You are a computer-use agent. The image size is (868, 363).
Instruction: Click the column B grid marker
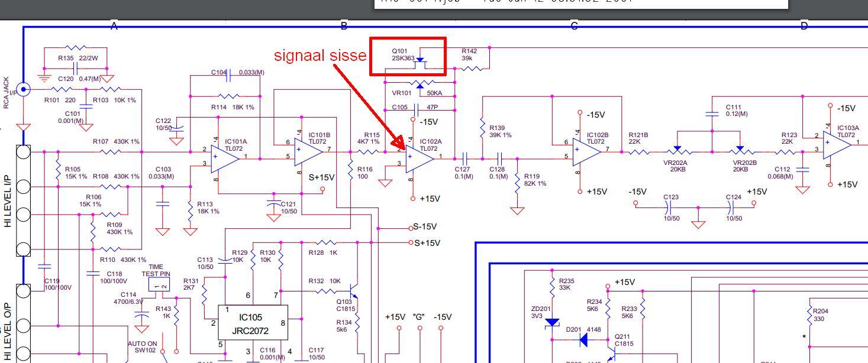(x=344, y=25)
